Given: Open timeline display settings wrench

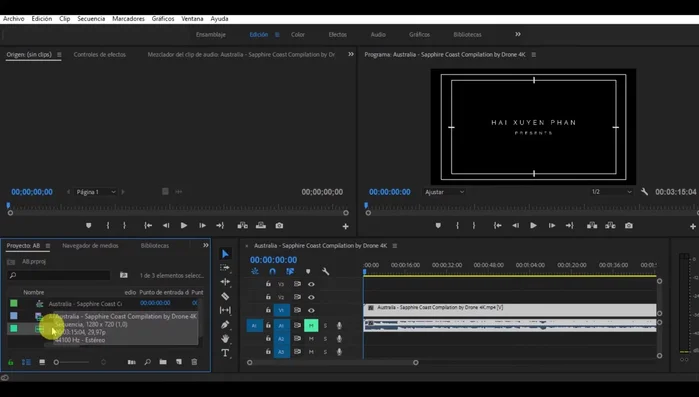Looking at the screenshot, I should [325, 271].
